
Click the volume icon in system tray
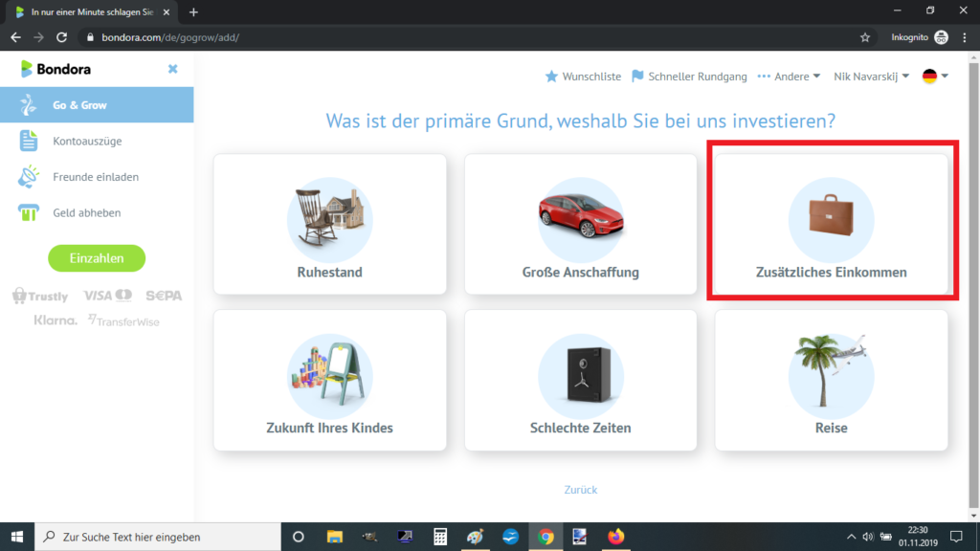[868, 537]
